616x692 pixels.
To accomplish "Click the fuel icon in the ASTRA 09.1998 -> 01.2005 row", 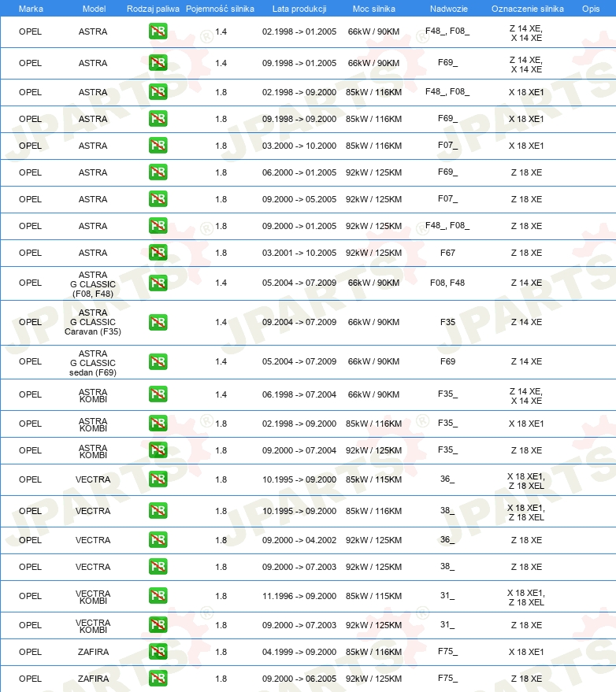I will pos(158,63).
